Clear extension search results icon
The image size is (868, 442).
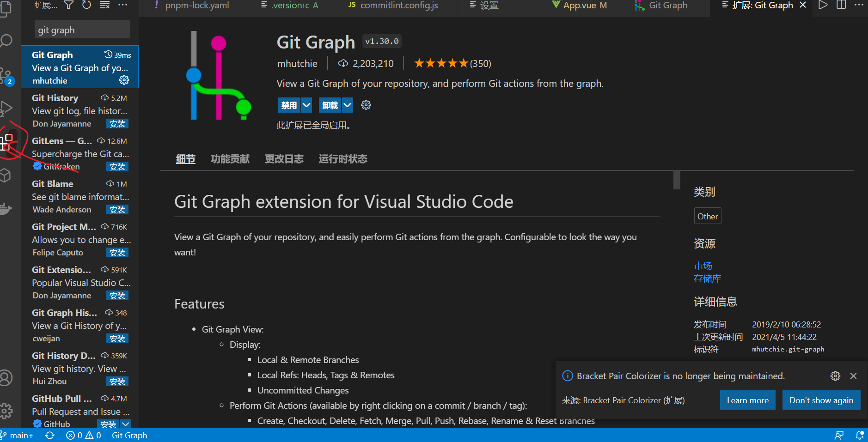click(105, 5)
